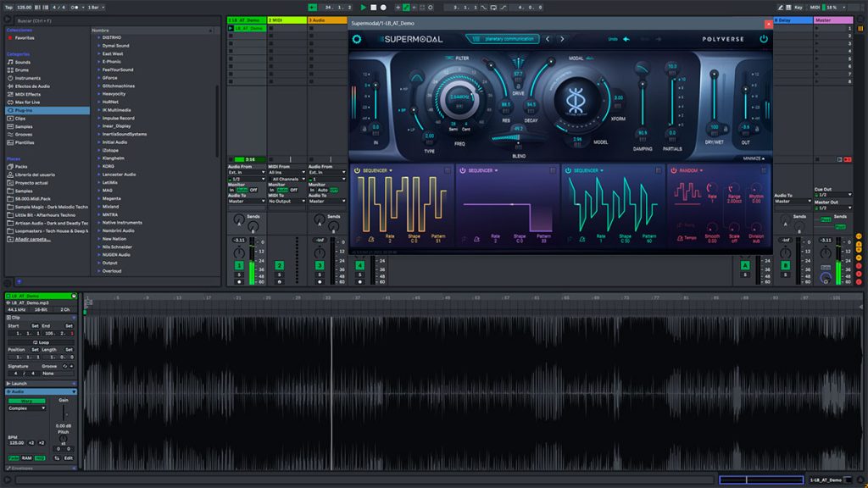Click the RAM button in clip view

(x=26, y=458)
